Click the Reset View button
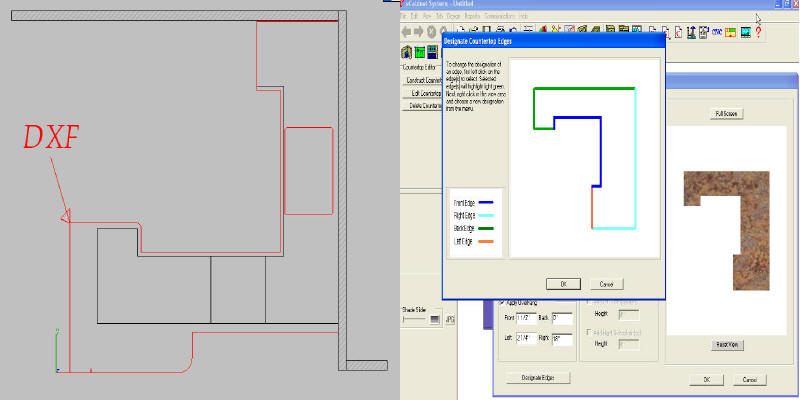 [x=727, y=345]
